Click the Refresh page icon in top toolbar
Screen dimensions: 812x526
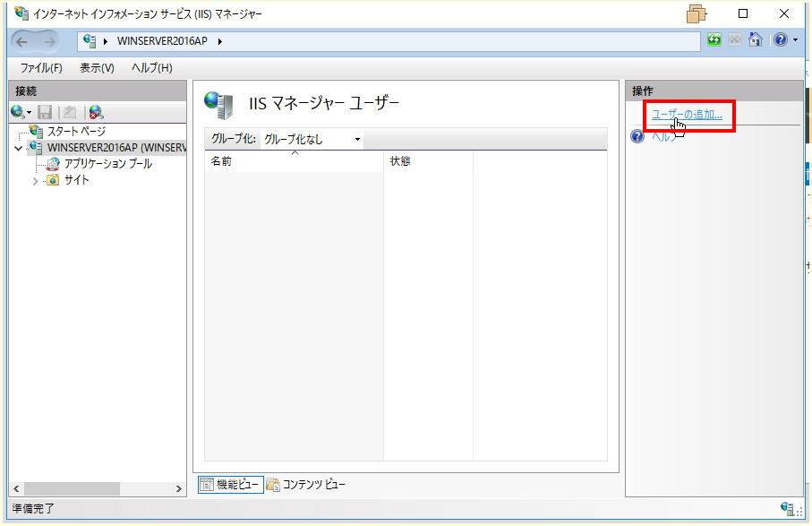(x=714, y=40)
